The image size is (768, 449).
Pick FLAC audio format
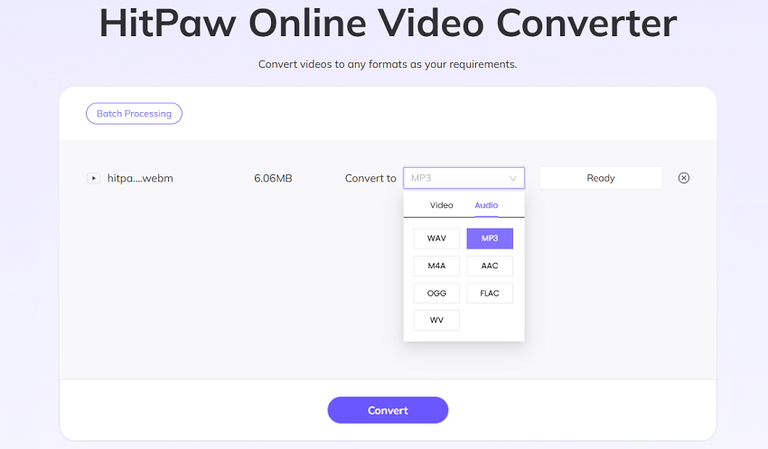[489, 293]
